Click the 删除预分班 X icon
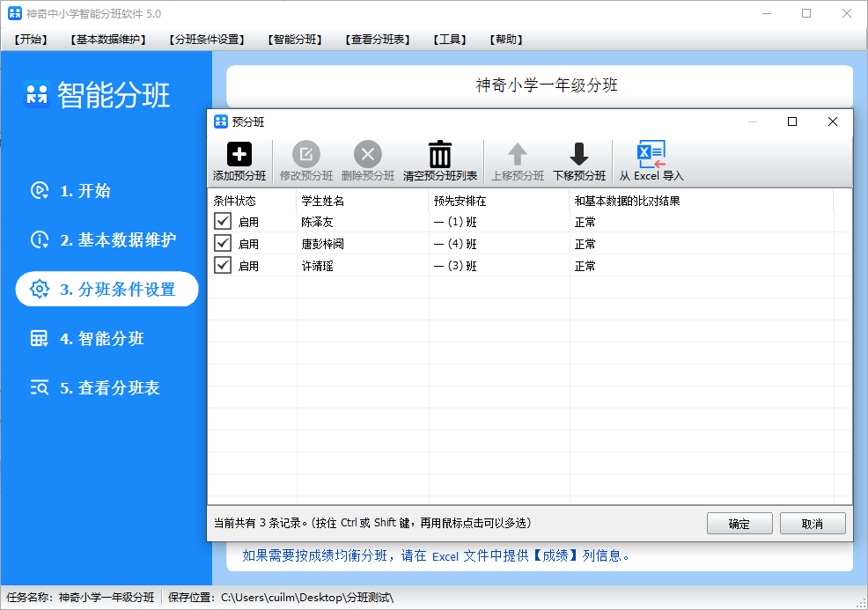Image resolution: width=868 pixels, height=610 pixels. coord(368,154)
